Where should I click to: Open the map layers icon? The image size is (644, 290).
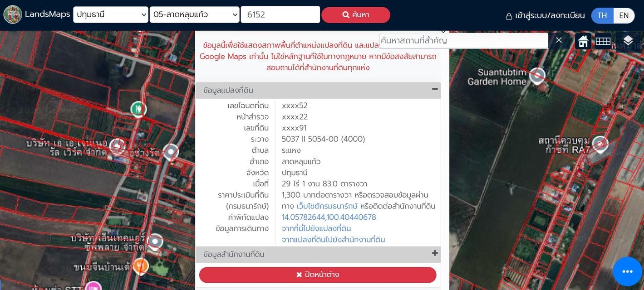point(628,41)
